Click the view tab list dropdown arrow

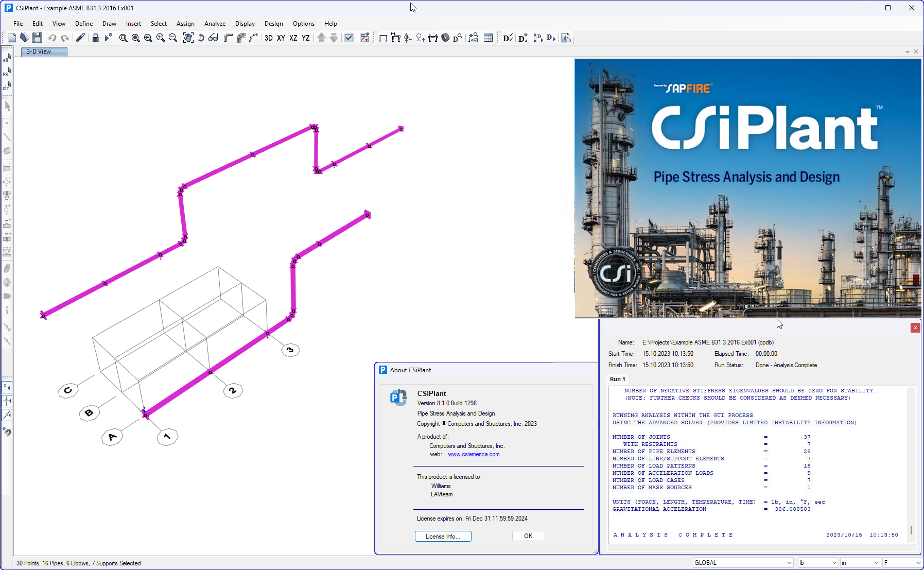tap(908, 52)
